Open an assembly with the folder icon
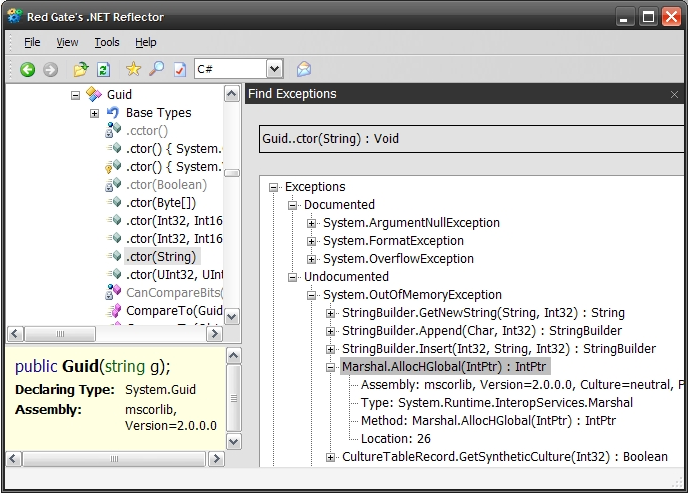 pyautogui.click(x=81, y=69)
